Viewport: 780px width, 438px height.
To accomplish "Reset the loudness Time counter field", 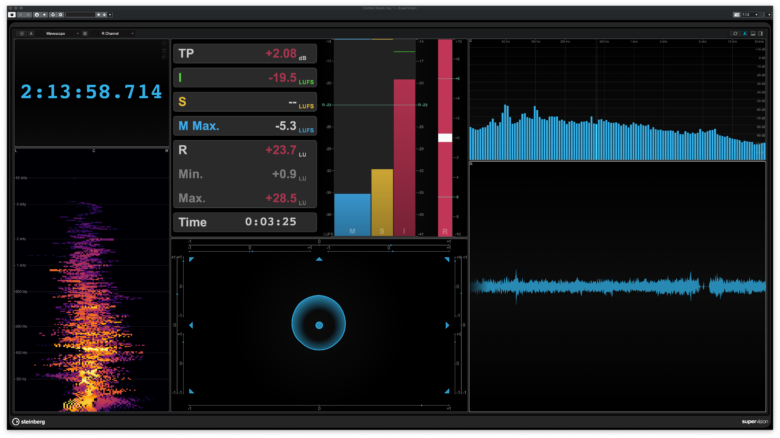I will pyautogui.click(x=245, y=222).
